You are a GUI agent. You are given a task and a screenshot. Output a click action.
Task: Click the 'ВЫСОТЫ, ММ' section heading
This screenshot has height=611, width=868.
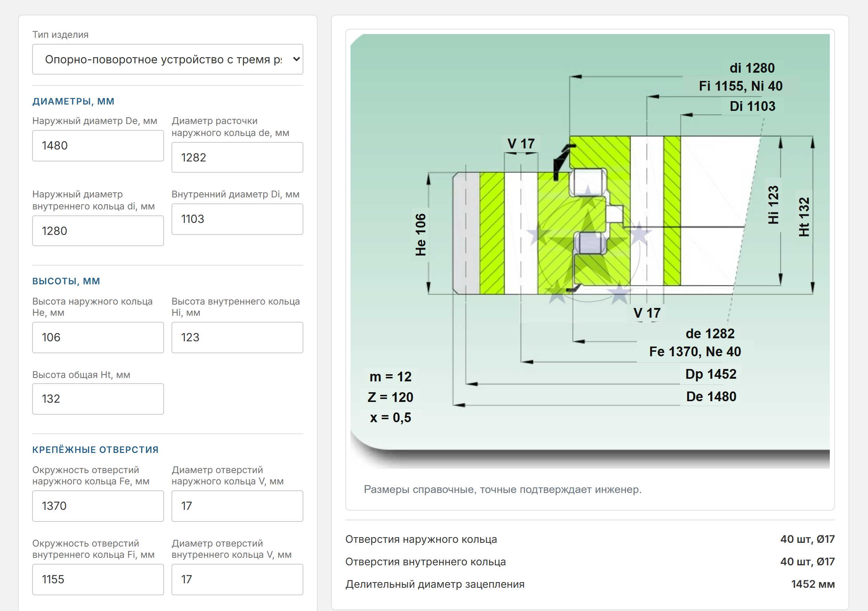[x=66, y=281]
